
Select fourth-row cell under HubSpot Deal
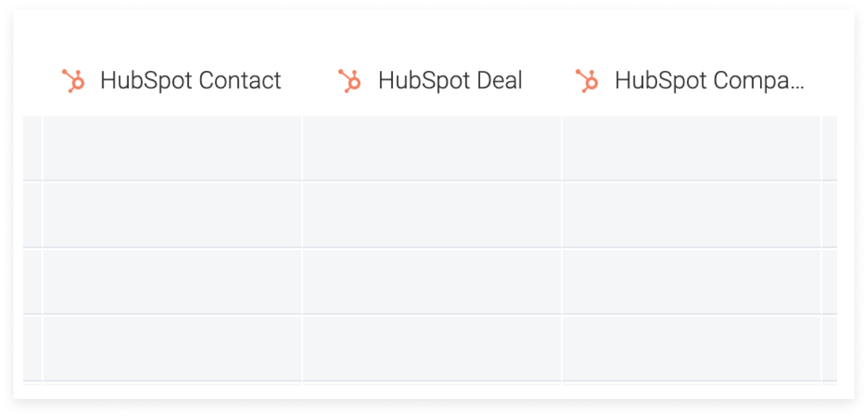click(x=432, y=348)
